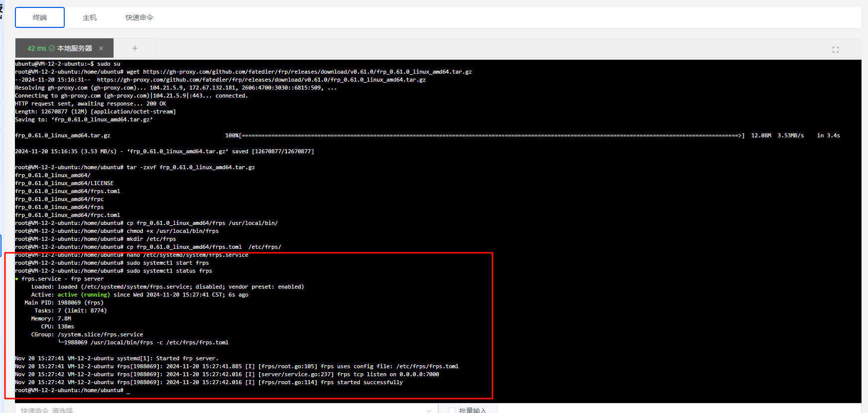
Task: Switch to the 终端 tab
Action: (x=40, y=17)
